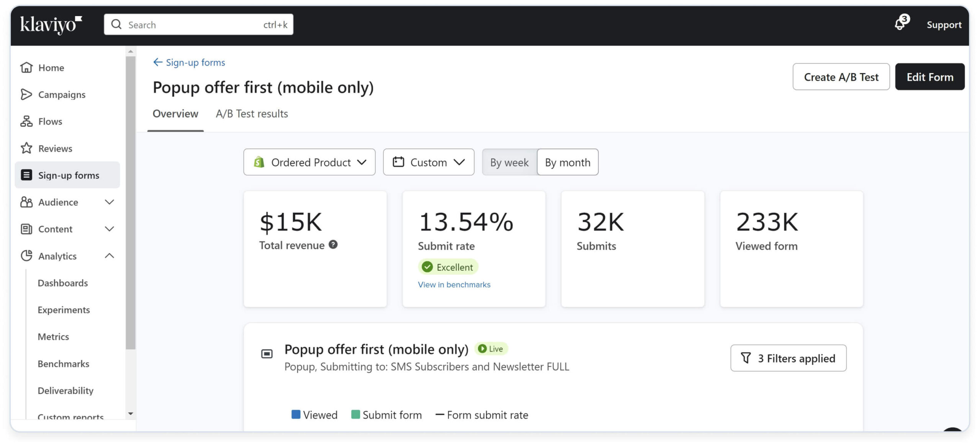980x447 pixels.
Task: Click the Klaviyo logo
Action: tap(51, 25)
